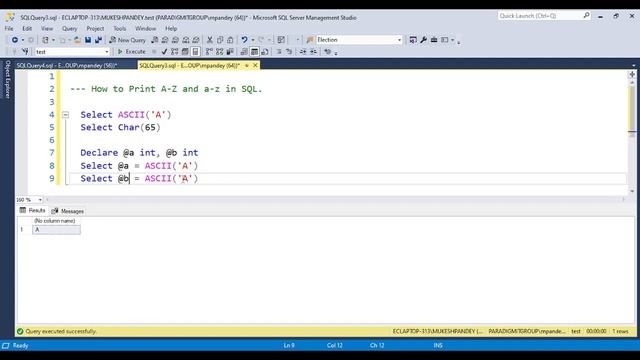Click the New Query button
Screen dimensions: 640x360
pyautogui.click(x=127, y=40)
